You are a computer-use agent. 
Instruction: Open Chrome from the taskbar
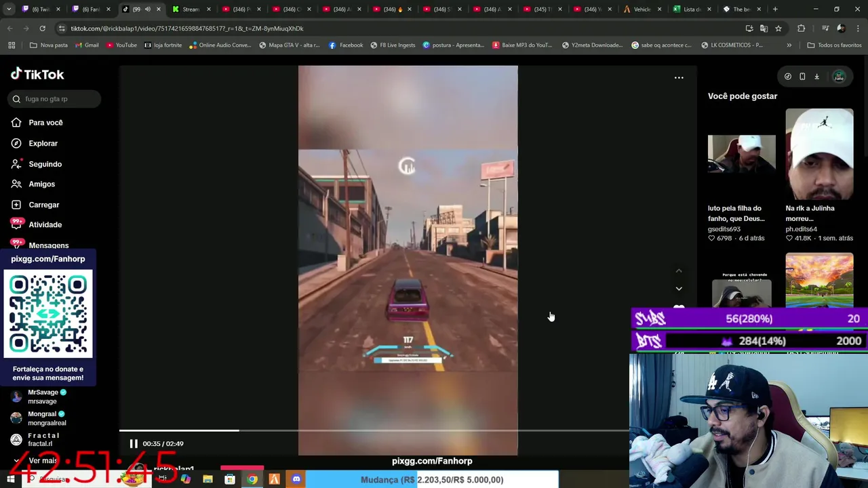click(252, 479)
